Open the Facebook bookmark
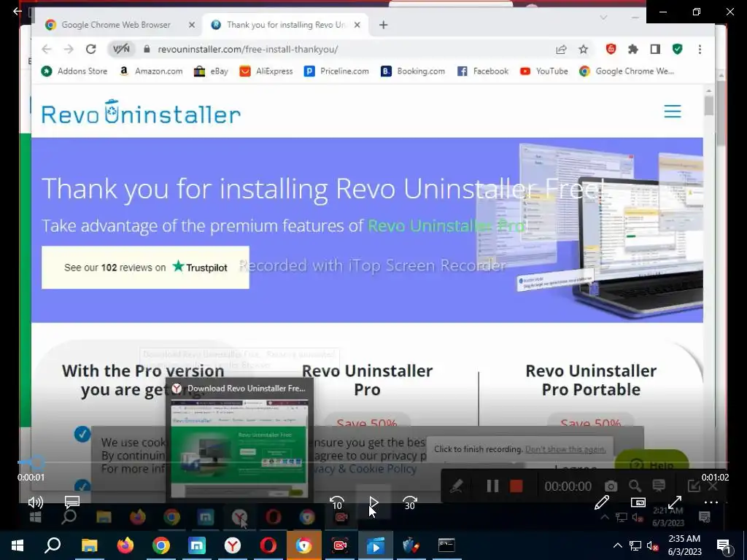The width and height of the screenshot is (747, 560). 483,71
